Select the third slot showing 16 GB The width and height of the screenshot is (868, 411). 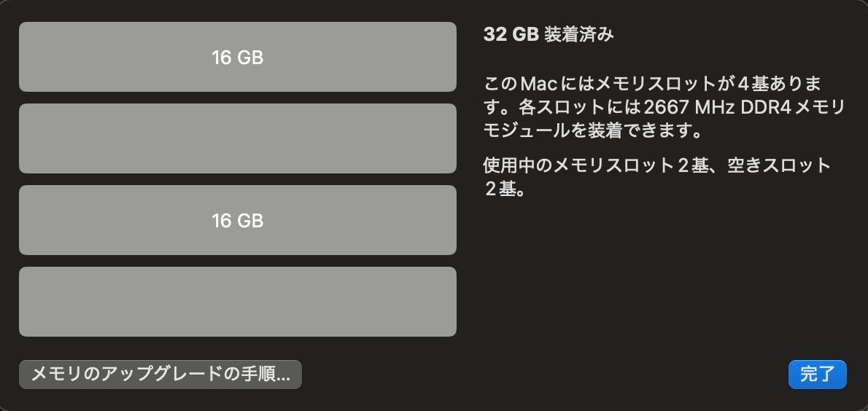pos(238,220)
